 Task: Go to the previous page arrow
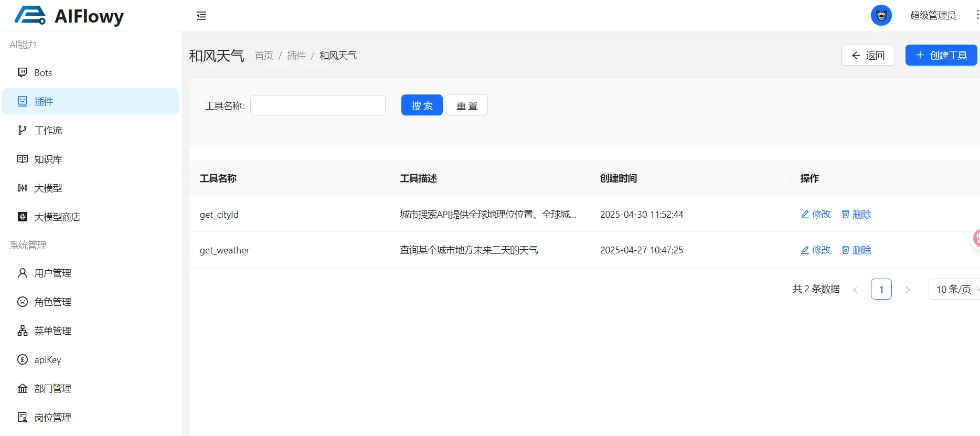coord(855,290)
